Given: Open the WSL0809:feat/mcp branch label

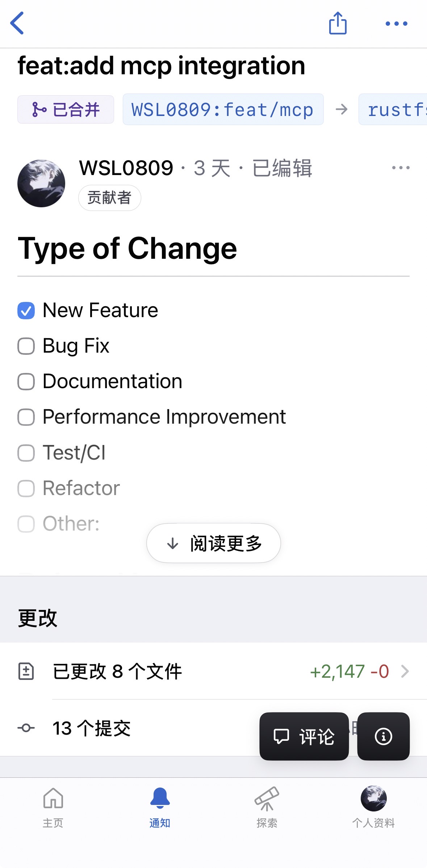Looking at the screenshot, I should 223,109.
